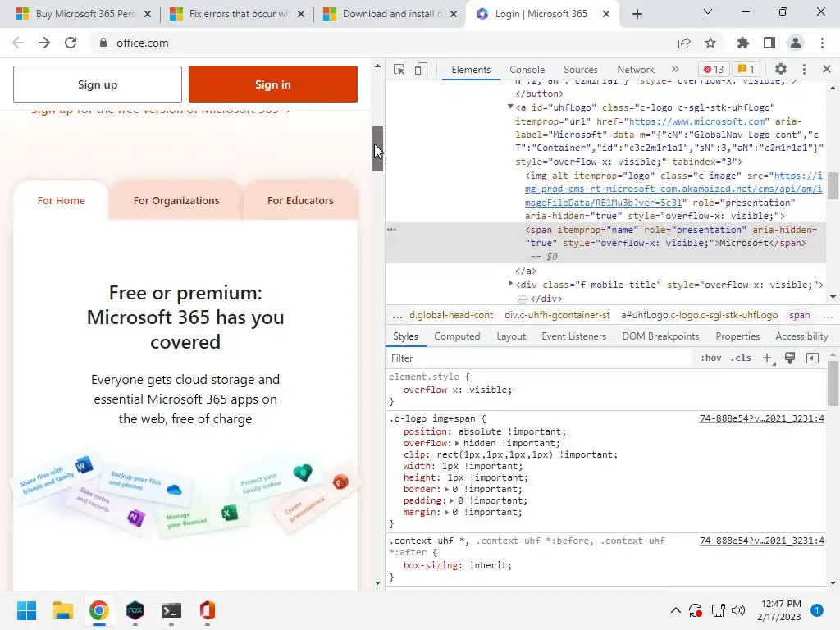Image resolution: width=840 pixels, height=630 pixels.
Task: Bookmark this page star icon
Action: pos(710,43)
